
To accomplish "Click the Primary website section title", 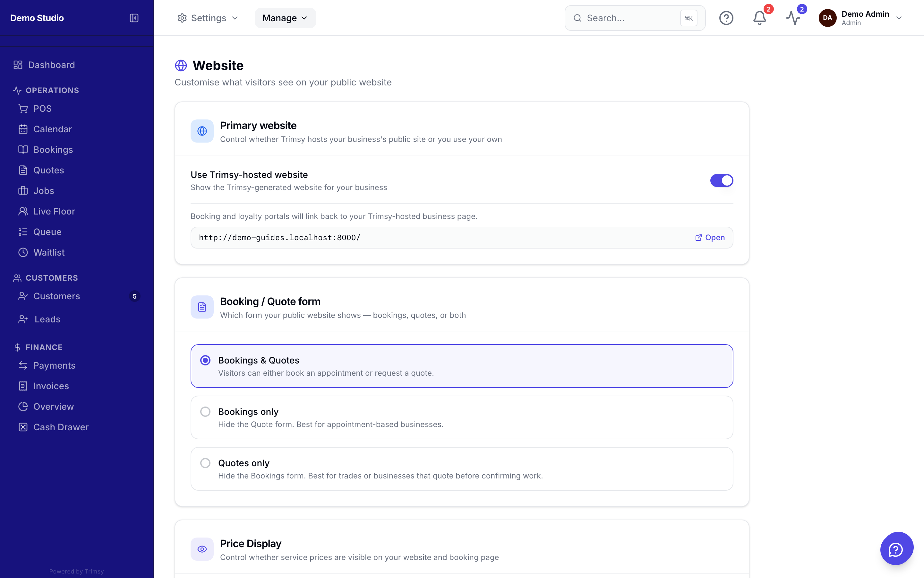I will [258, 125].
